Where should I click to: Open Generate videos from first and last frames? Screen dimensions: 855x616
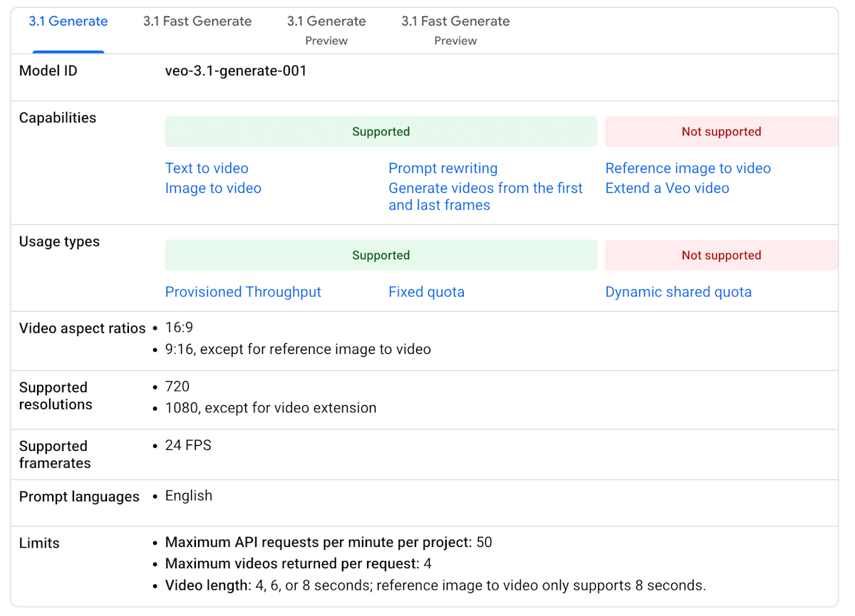click(486, 197)
